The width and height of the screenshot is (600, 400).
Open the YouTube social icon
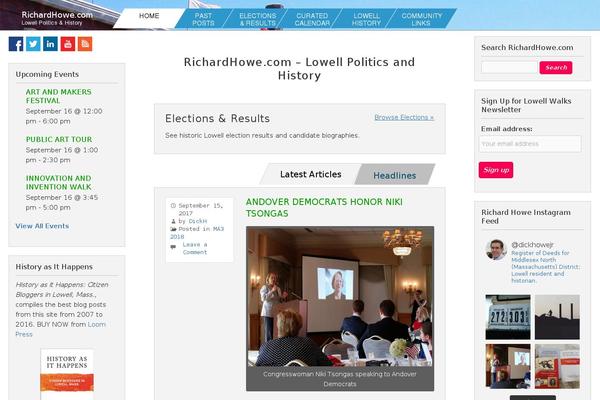click(x=68, y=44)
